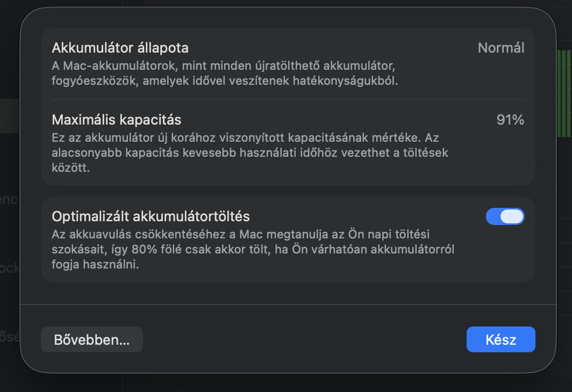Click the description under Akkumulátor állapota
Image resolution: width=572 pixels, height=392 pixels.
click(x=224, y=74)
